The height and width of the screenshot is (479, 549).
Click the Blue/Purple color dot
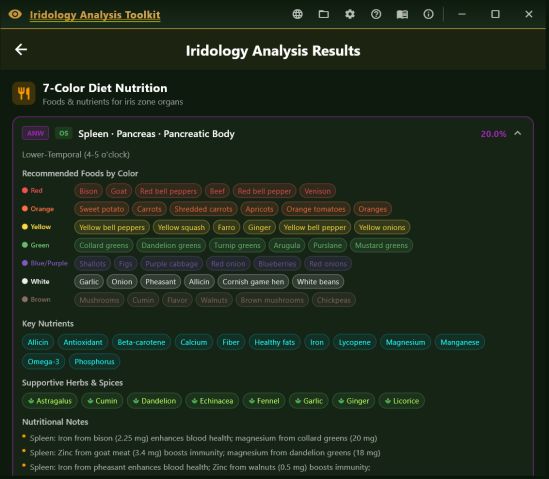tap(25, 263)
